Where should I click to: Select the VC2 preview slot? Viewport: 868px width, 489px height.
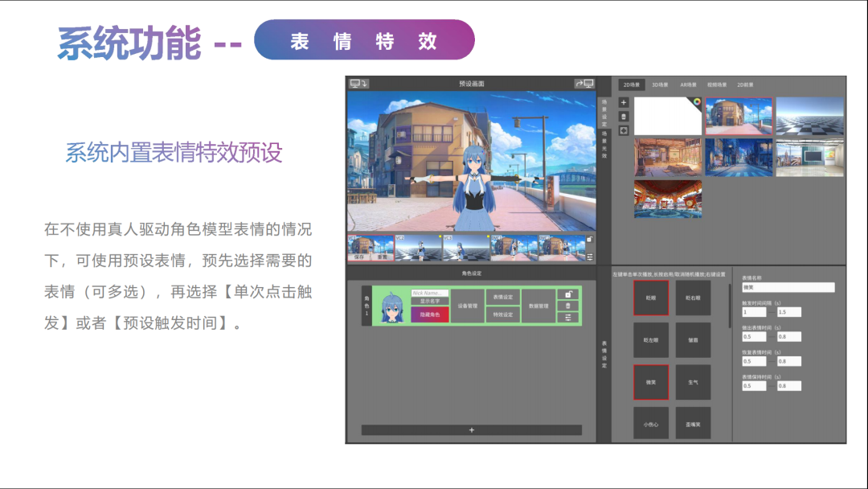click(x=418, y=248)
